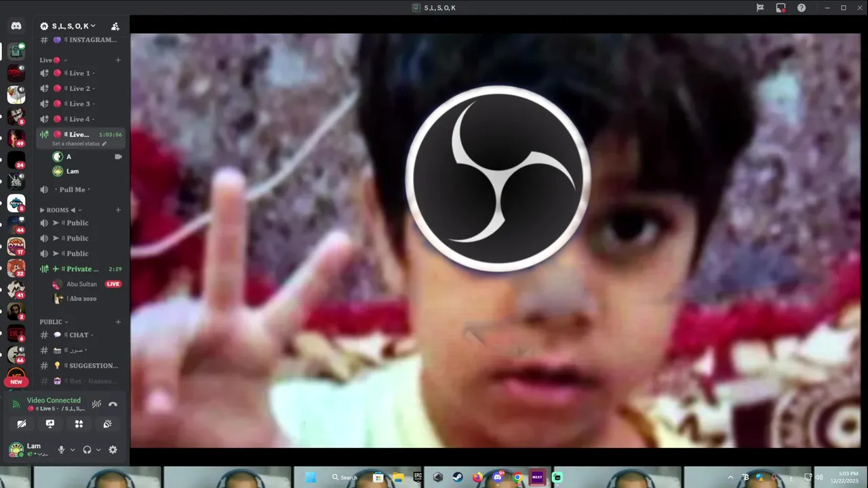The width and height of the screenshot is (868, 488).
Task: Open the server with the 24 badge
Action: click(16, 160)
